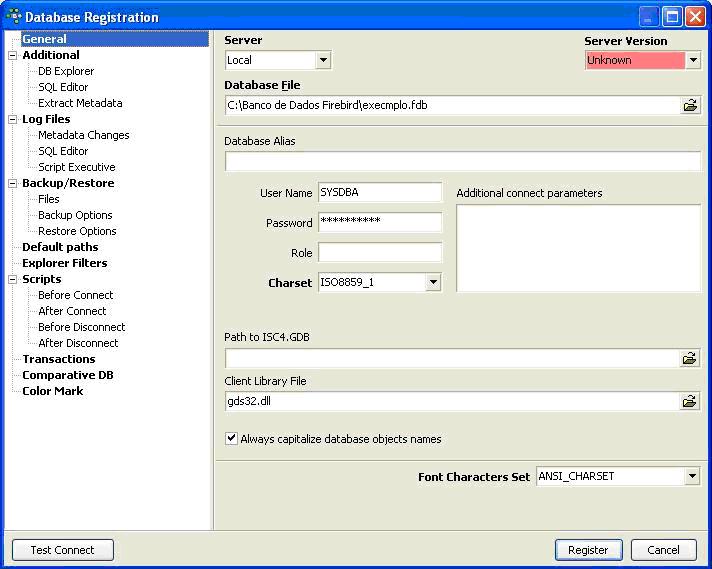This screenshot has width=712, height=569.
Task: Click the browse icon for Client Library File
Action: (690, 401)
